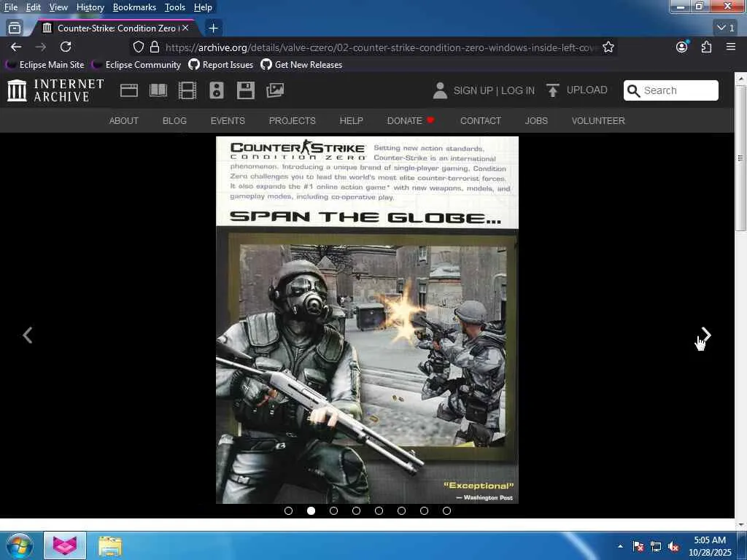Open the Bookmarks menu
This screenshot has width=747, height=560.
coord(134,7)
